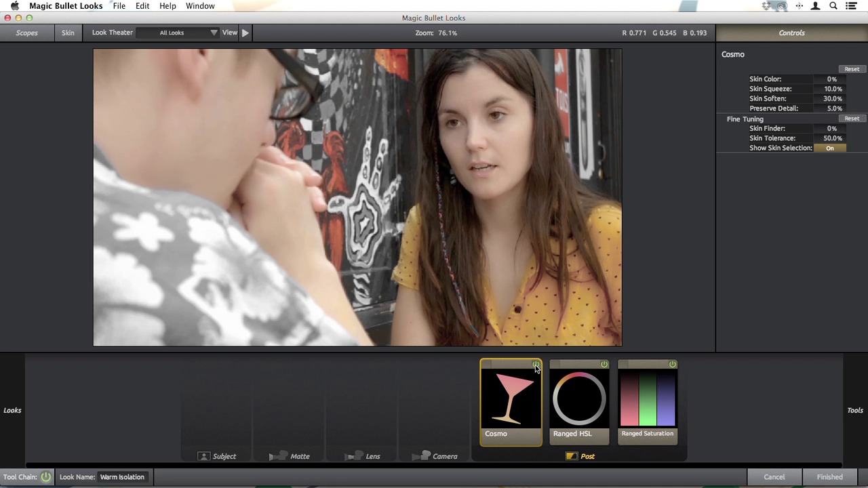
Task: Click the Post section icon
Action: coord(572,456)
